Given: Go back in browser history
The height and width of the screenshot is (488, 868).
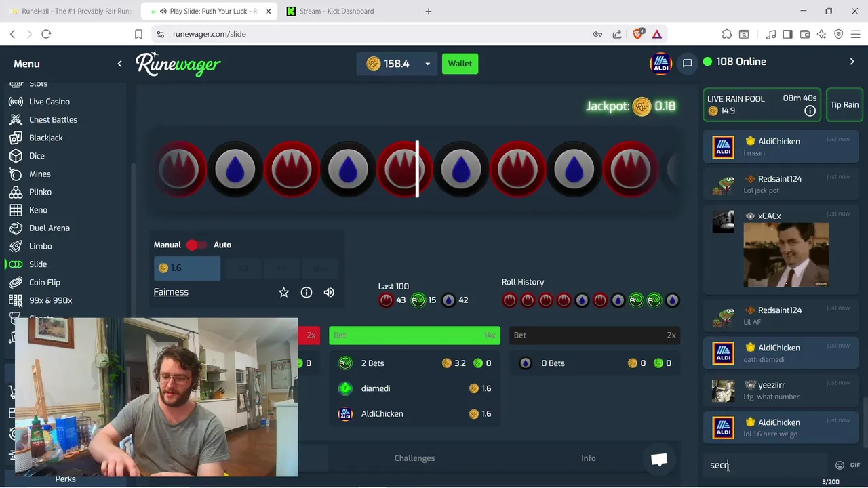Looking at the screenshot, I should coord(12,34).
